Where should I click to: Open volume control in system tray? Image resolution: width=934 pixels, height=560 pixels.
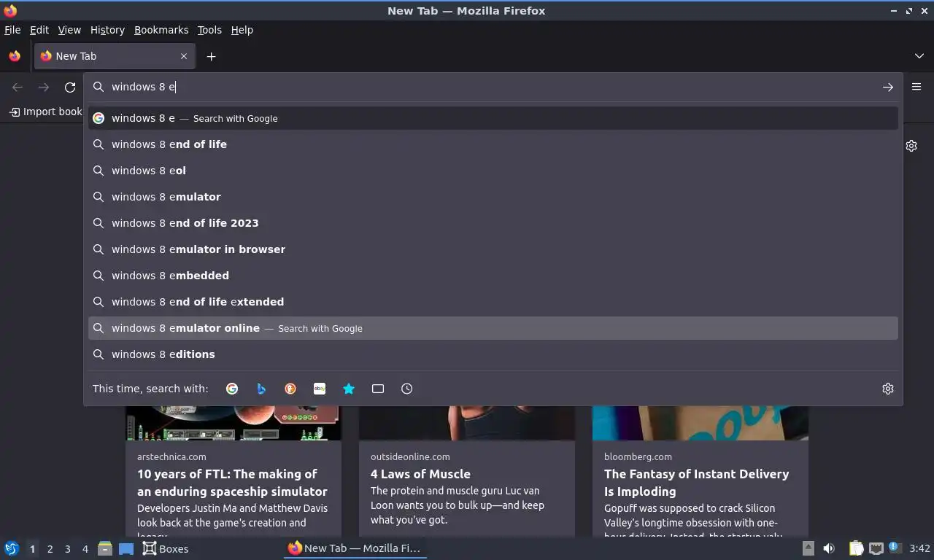tap(829, 548)
